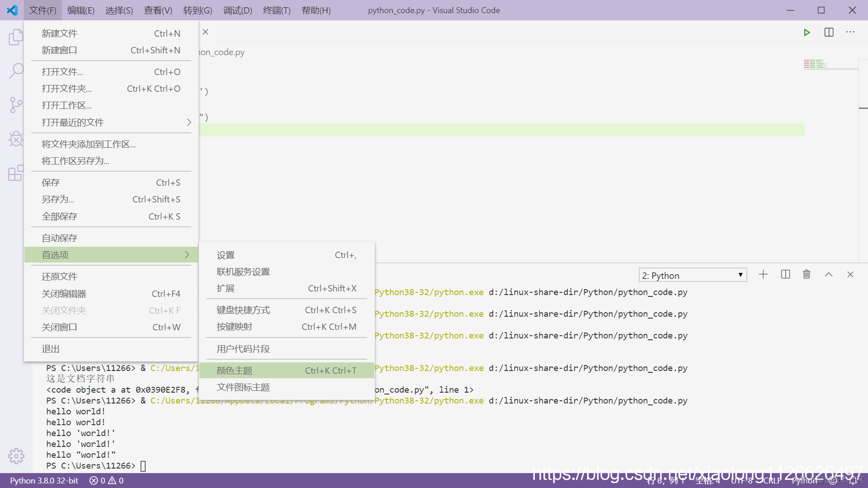Open the terminal selector dropdown '2: Python'
The image size is (868, 488).
pyautogui.click(x=693, y=275)
